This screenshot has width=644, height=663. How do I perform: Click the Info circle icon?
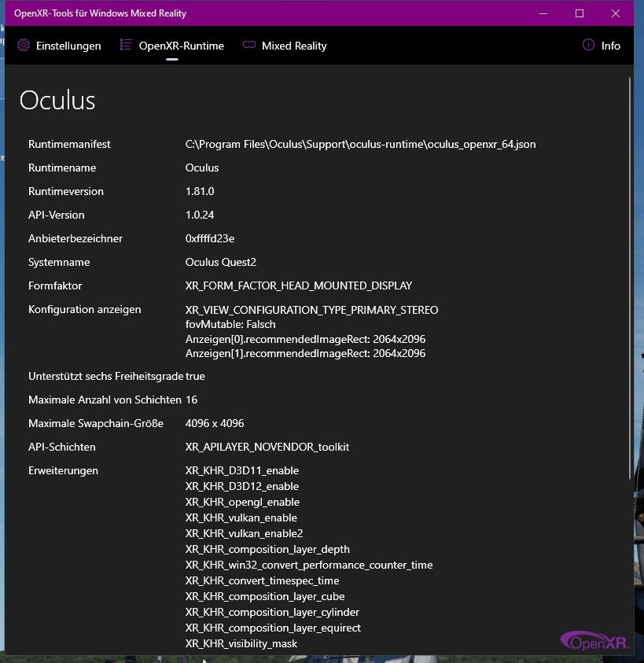588,45
